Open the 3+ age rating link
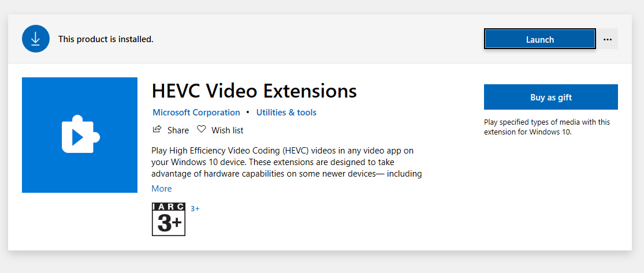644x273 pixels. click(195, 208)
